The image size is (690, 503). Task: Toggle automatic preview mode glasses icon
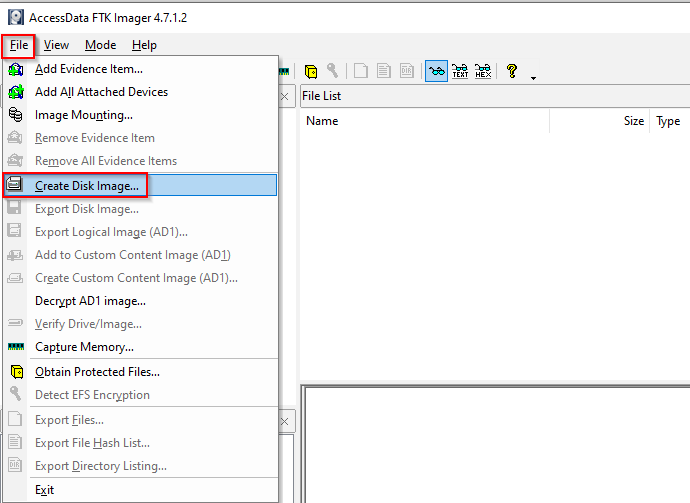(x=437, y=71)
